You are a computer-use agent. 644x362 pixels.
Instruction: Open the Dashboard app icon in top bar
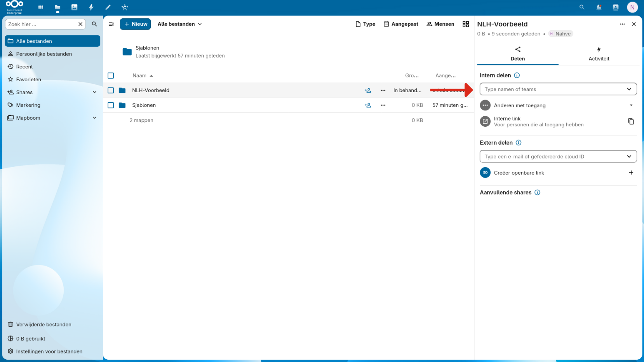click(x=41, y=7)
